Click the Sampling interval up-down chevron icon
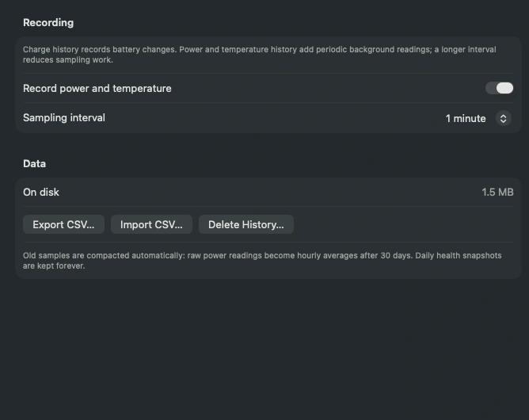 (x=503, y=119)
